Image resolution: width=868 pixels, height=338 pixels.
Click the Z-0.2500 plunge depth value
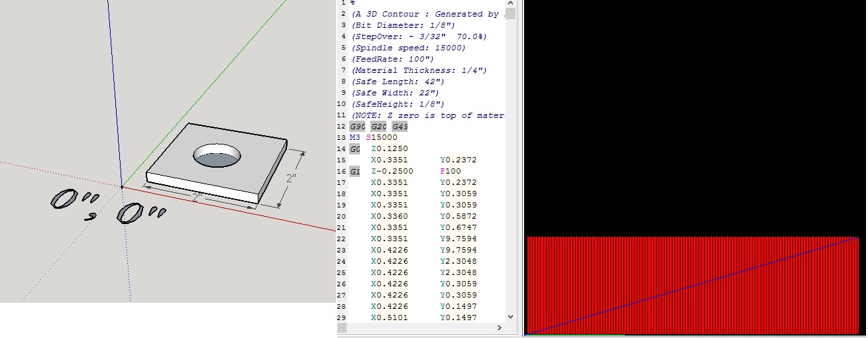click(392, 172)
